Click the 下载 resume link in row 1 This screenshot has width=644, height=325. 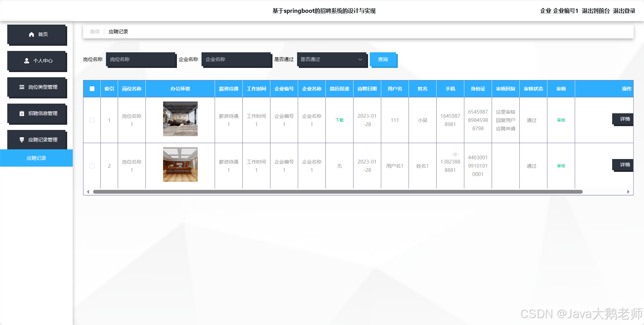340,120
